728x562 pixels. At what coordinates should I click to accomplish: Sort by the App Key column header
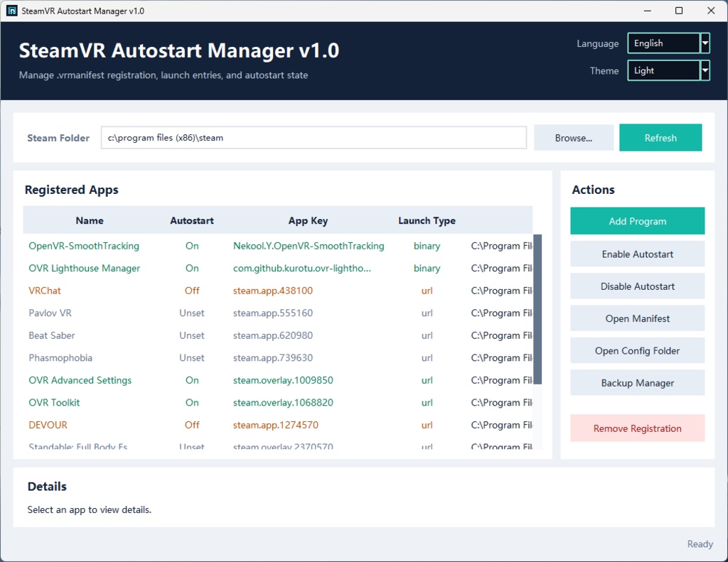tap(308, 220)
